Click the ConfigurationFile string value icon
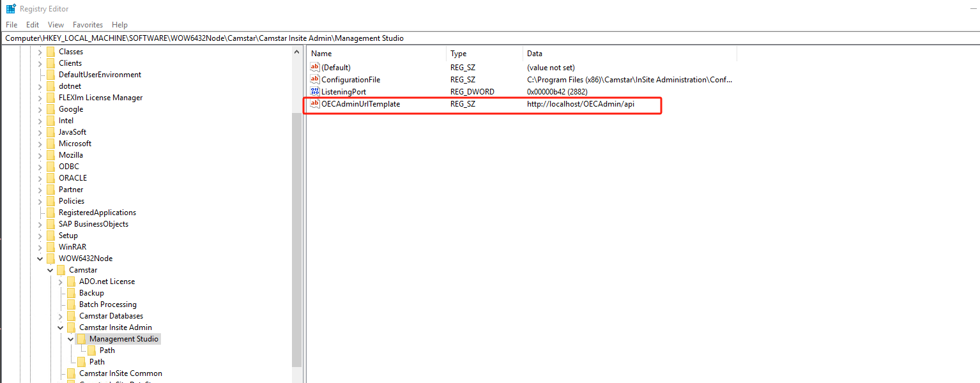Image resolution: width=980 pixels, height=383 pixels. pos(314,79)
